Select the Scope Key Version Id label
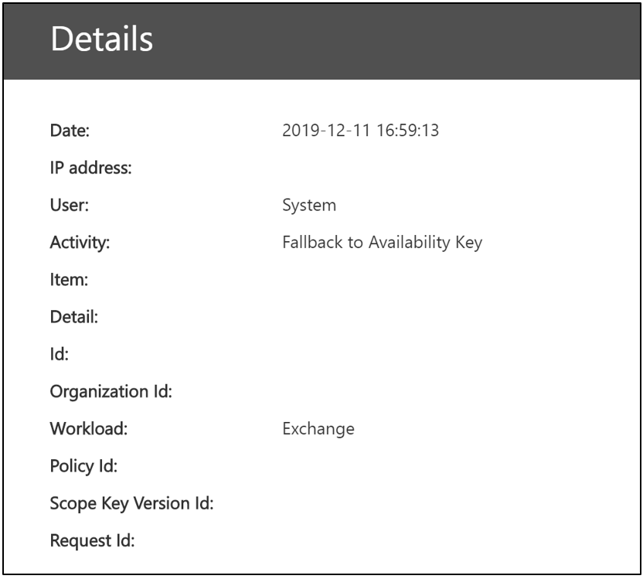 pos(132,503)
